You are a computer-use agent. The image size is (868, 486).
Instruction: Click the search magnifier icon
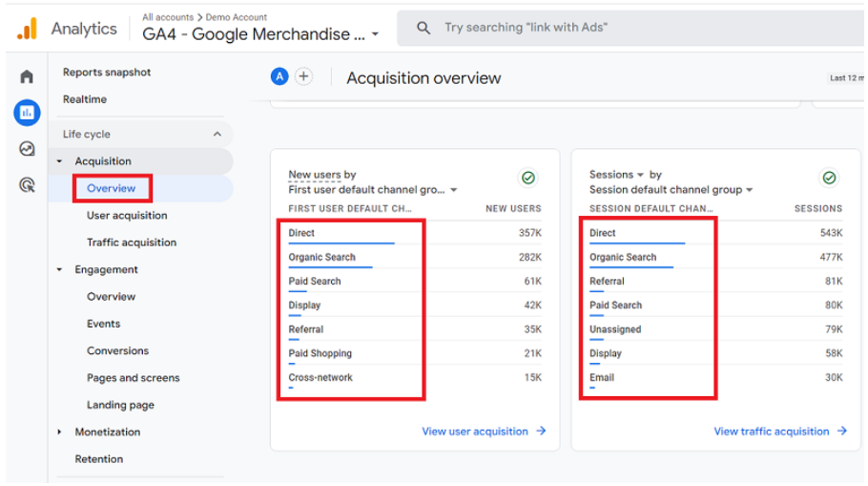pos(424,28)
